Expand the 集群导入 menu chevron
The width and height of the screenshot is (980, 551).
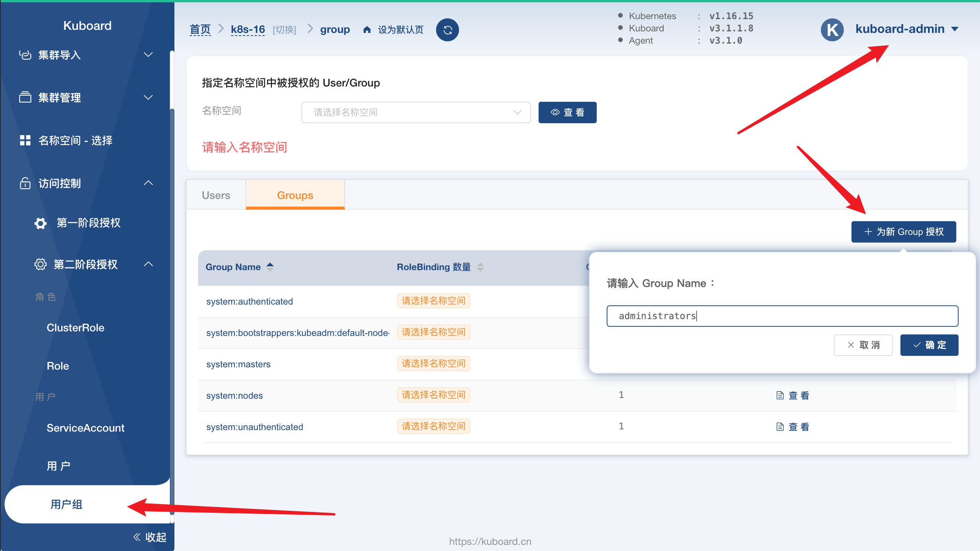148,55
